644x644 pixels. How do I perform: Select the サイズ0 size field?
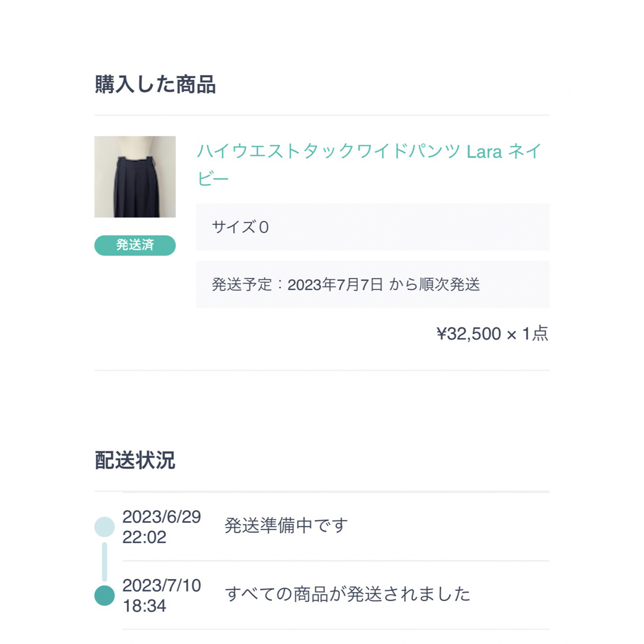[373, 227]
